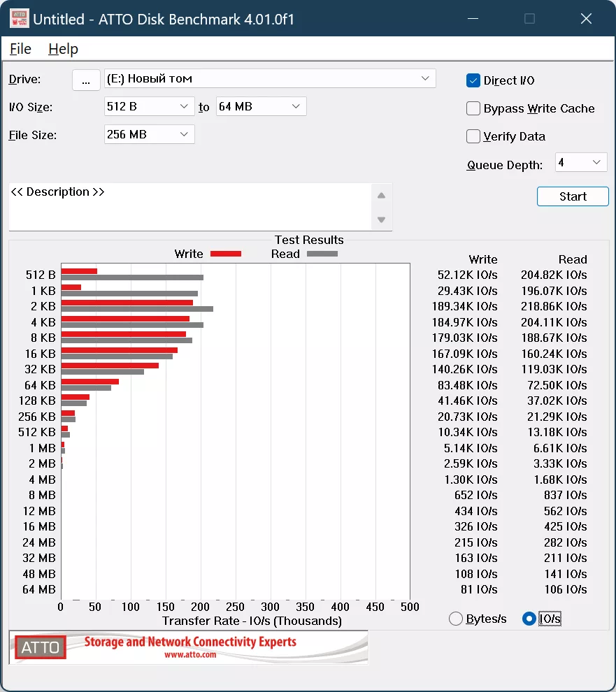
Task: Click the 2 KB read value 218.86K IO/s
Action: (x=554, y=306)
